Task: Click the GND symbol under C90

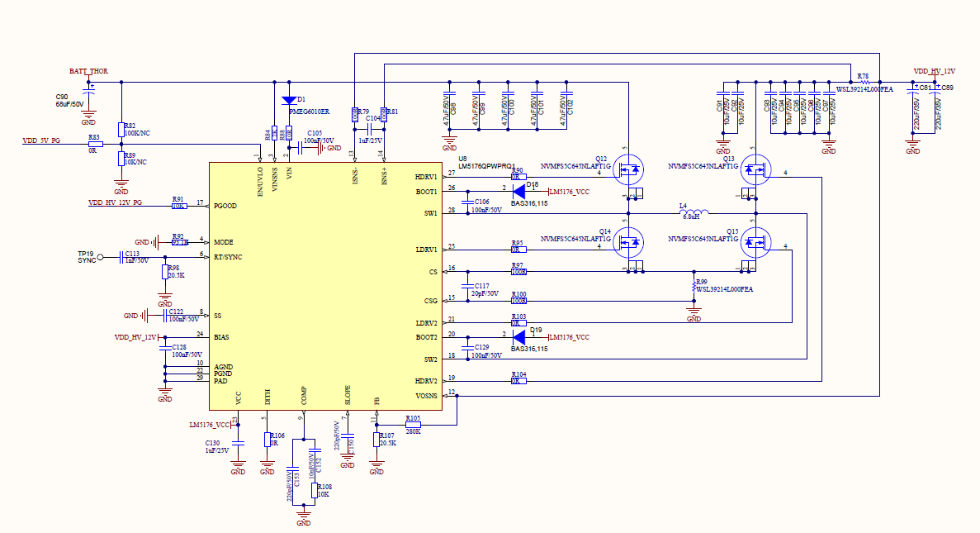Action: pyautogui.click(x=88, y=118)
